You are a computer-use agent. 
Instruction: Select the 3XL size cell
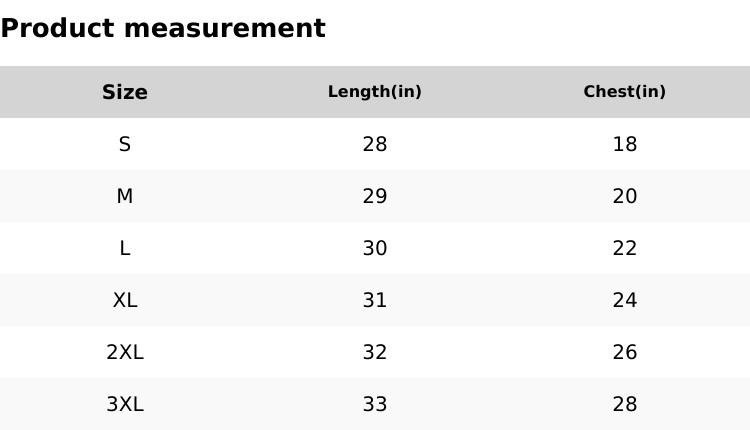click(x=125, y=404)
